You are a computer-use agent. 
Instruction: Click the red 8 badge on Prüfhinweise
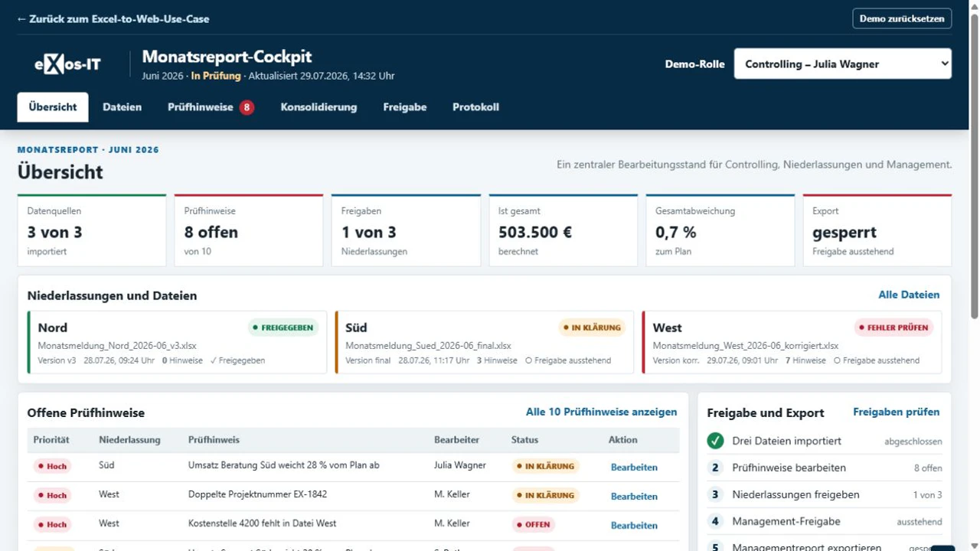coord(247,107)
